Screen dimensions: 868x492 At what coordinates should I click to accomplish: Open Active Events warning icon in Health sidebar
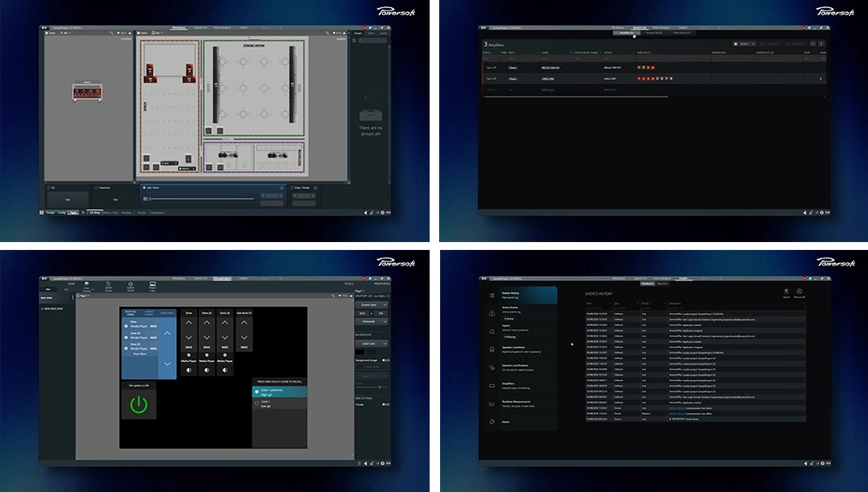coord(491,313)
